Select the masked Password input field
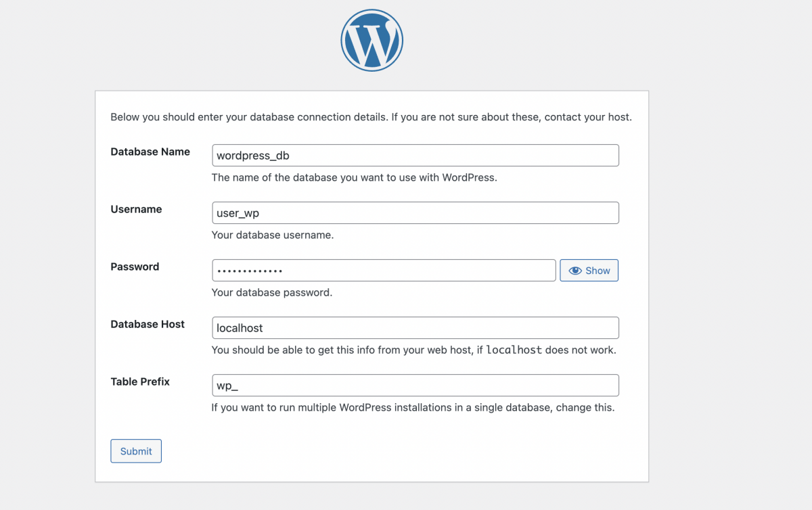 click(x=384, y=271)
